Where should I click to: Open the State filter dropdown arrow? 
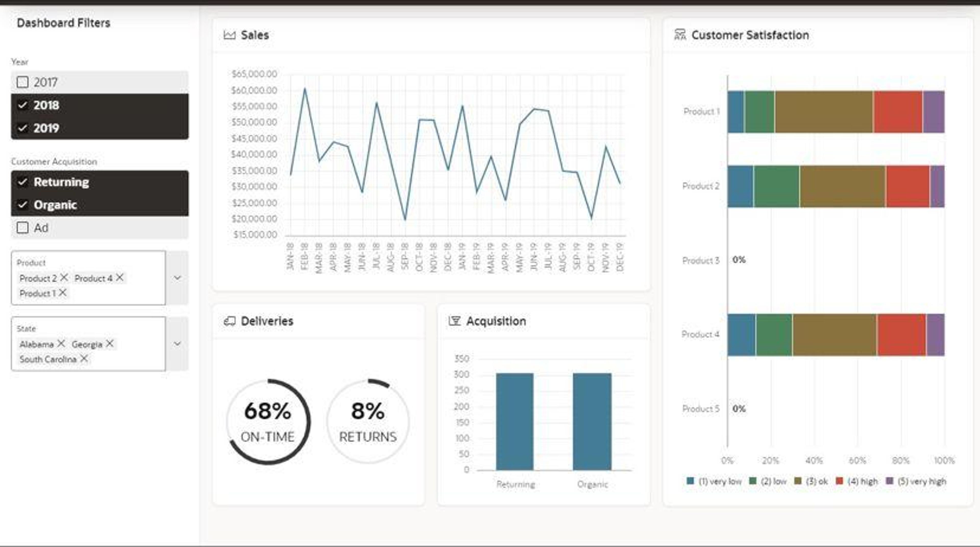[177, 344]
